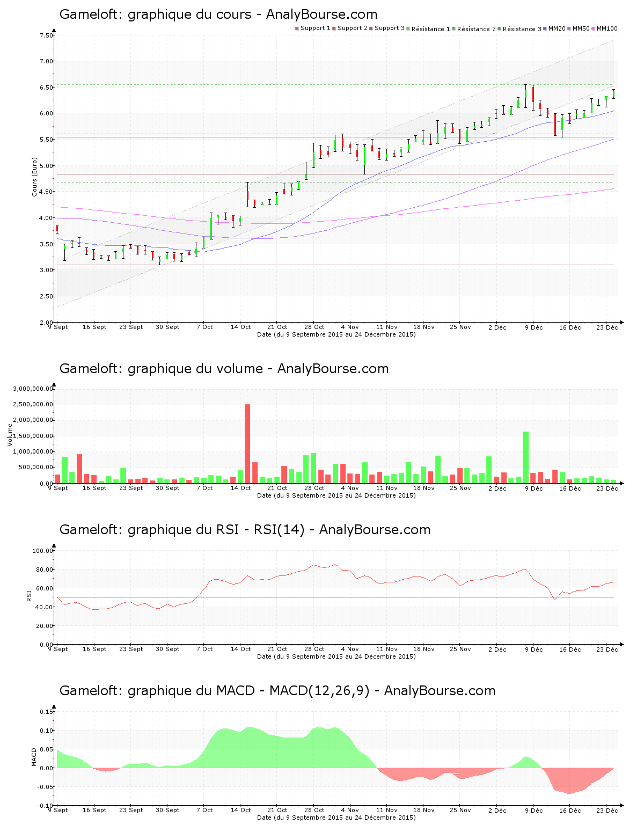Click the '28 Oct' date on the volume chart
The height and width of the screenshot is (832, 644).
point(314,488)
